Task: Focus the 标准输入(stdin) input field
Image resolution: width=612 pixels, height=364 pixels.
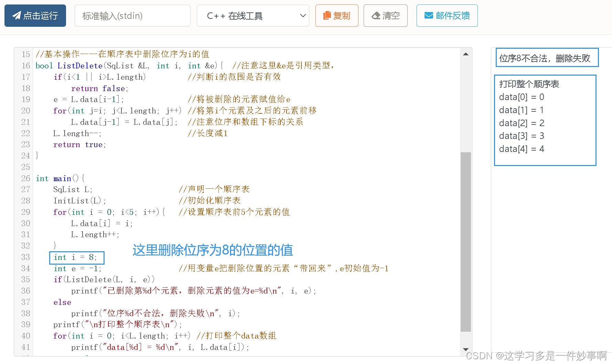Action: (x=132, y=15)
